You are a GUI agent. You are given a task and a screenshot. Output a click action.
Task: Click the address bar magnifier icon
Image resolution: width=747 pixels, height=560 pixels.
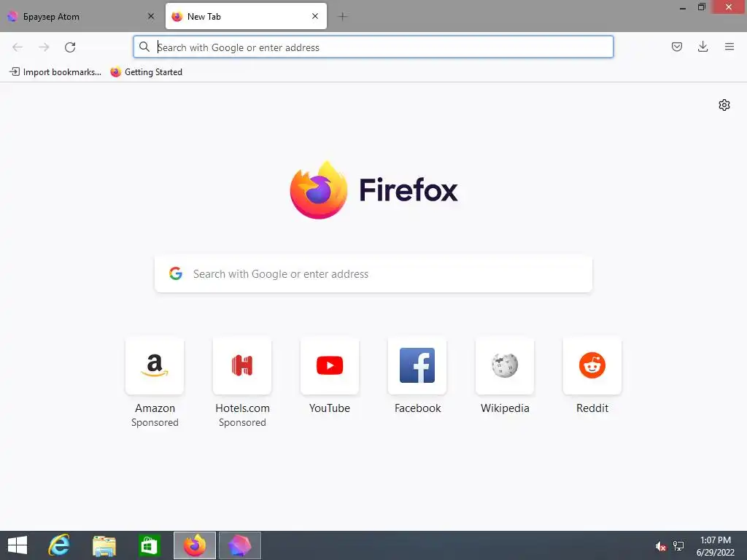tap(144, 47)
